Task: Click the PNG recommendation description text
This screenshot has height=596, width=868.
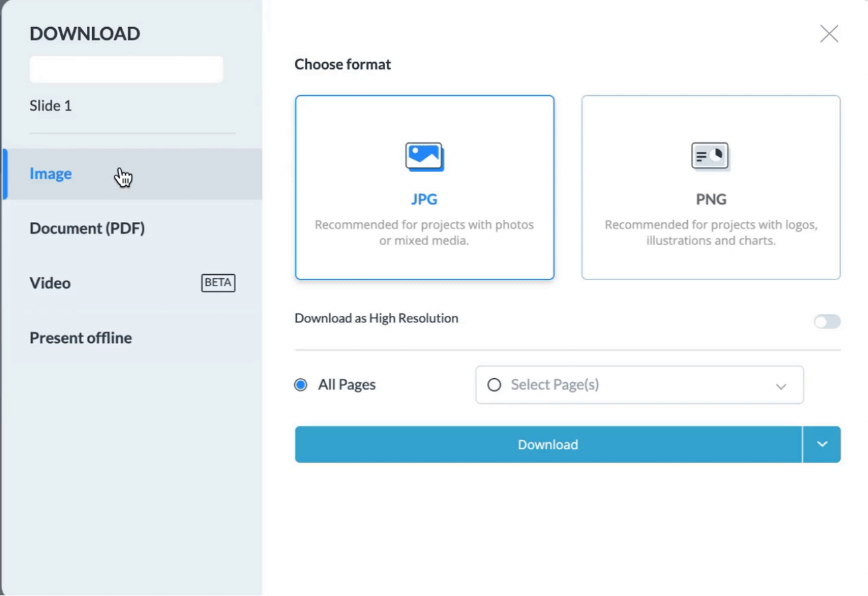Action: 710,232
